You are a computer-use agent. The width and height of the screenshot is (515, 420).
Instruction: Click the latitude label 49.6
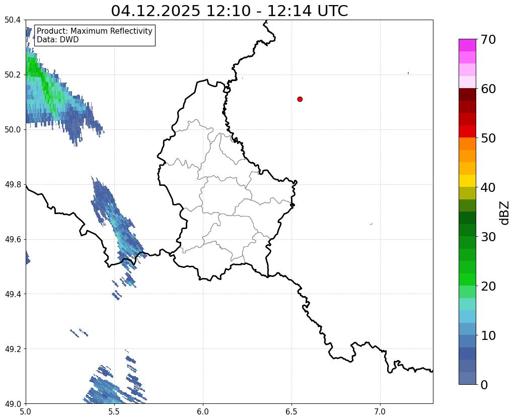[x=13, y=240]
